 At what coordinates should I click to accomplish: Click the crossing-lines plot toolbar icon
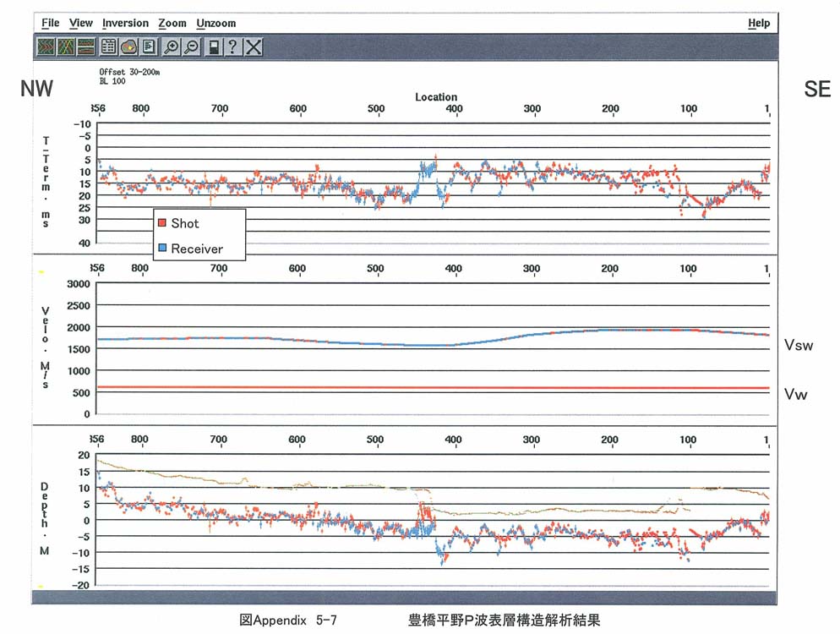(66, 47)
